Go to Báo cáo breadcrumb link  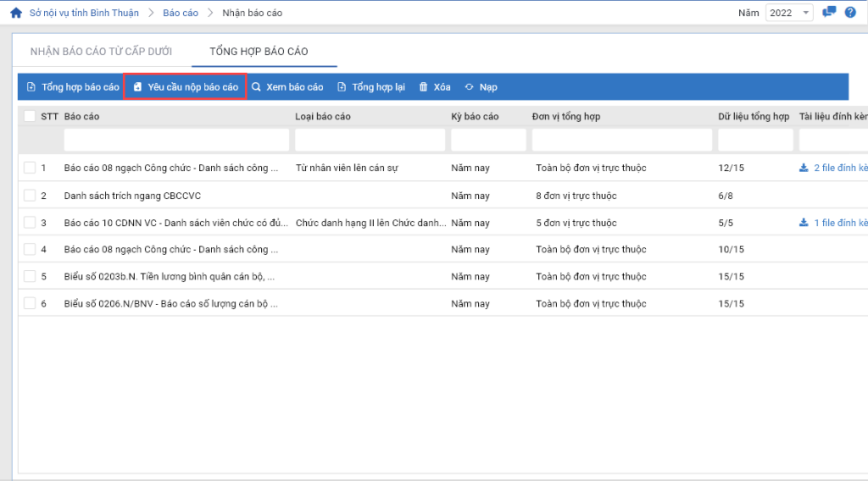pos(181,13)
